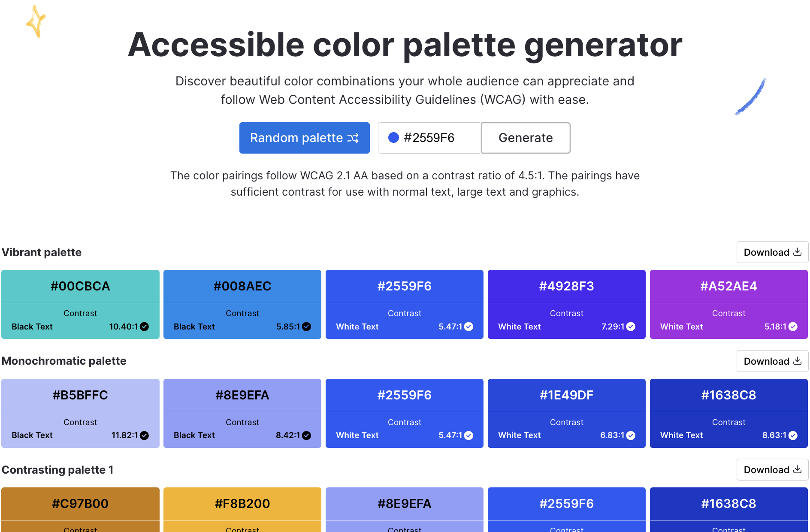Click the checkmark icon beside 10.40:1 contrast
The height and width of the screenshot is (532, 810).
click(x=145, y=326)
